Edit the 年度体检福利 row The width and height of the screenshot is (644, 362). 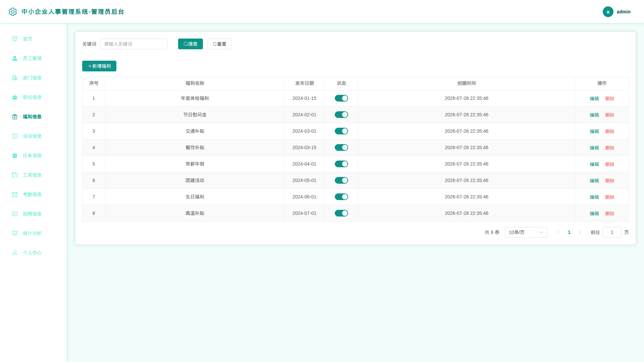coord(594,99)
